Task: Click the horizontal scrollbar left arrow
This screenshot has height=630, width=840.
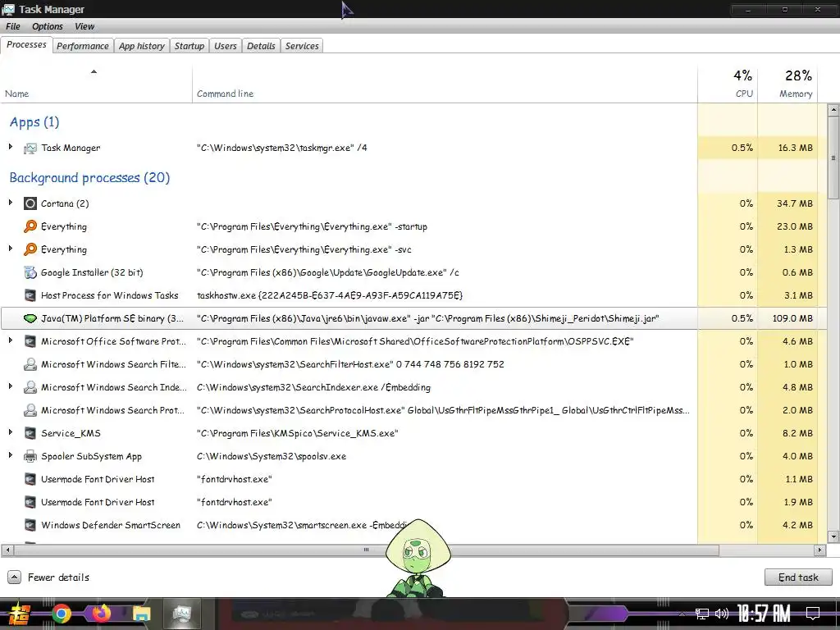Action: pos(7,550)
